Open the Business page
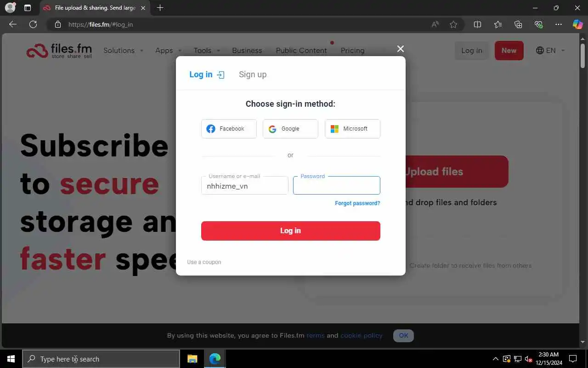This screenshot has width=588, height=368. click(247, 51)
